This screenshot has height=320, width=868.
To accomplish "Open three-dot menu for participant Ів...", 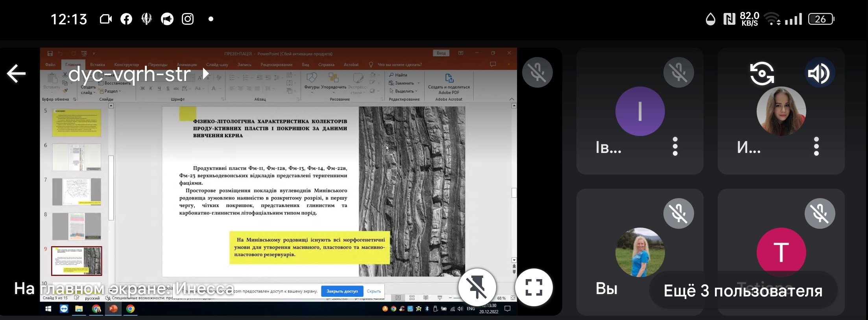I will click(x=675, y=146).
